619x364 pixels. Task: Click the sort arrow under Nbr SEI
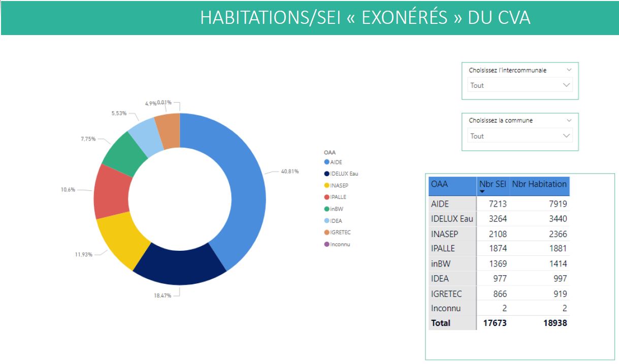pyautogui.click(x=482, y=192)
